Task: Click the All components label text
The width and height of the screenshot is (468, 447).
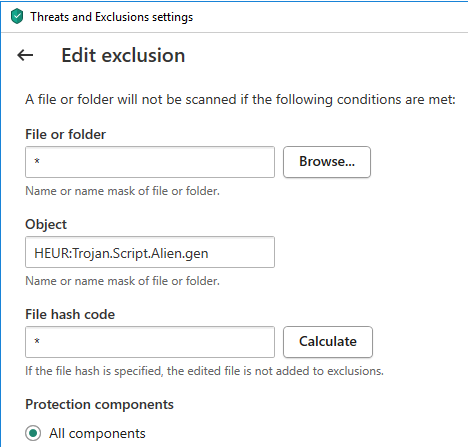Action: point(97,433)
